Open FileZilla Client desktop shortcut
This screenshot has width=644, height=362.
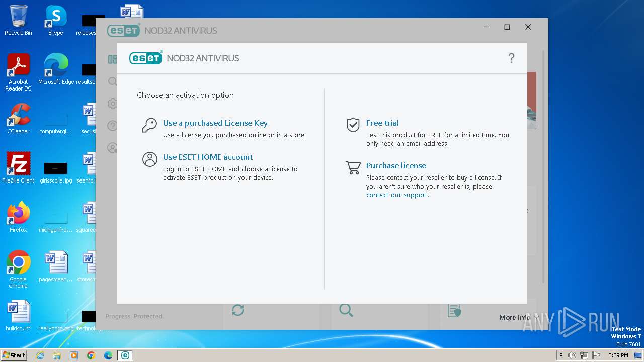[18, 168]
